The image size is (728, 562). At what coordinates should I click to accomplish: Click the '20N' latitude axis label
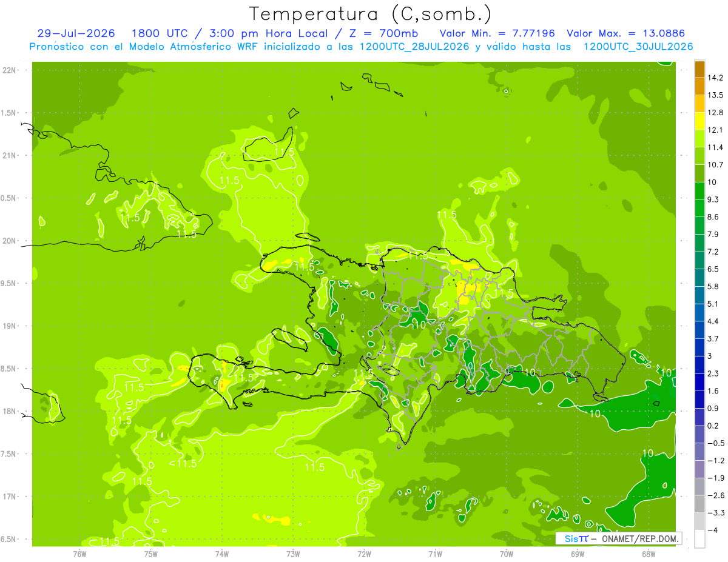(x=10, y=241)
